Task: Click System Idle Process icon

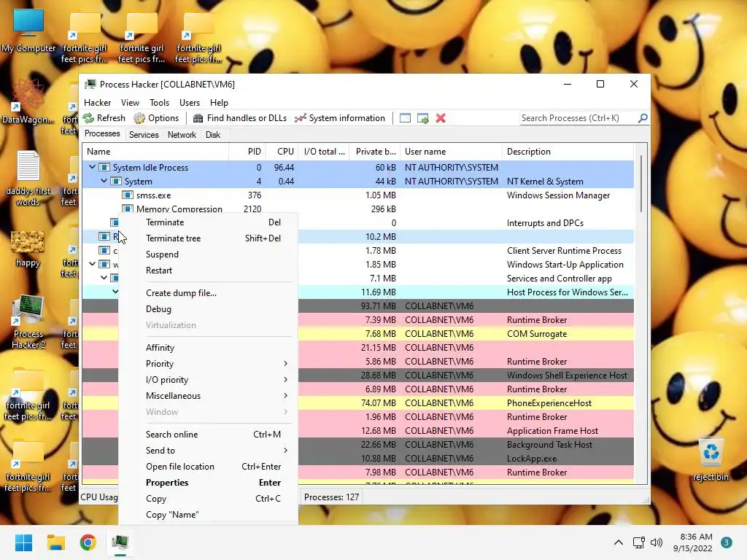Action: pos(104,168)
